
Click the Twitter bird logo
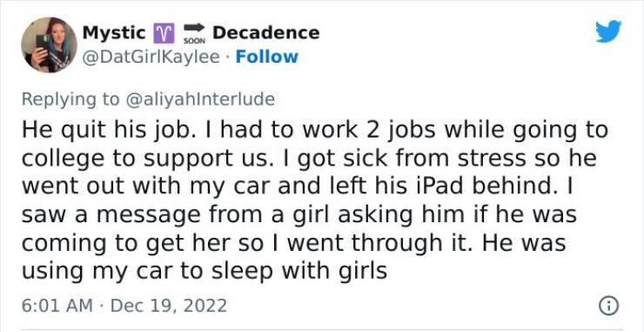(608, 31)
